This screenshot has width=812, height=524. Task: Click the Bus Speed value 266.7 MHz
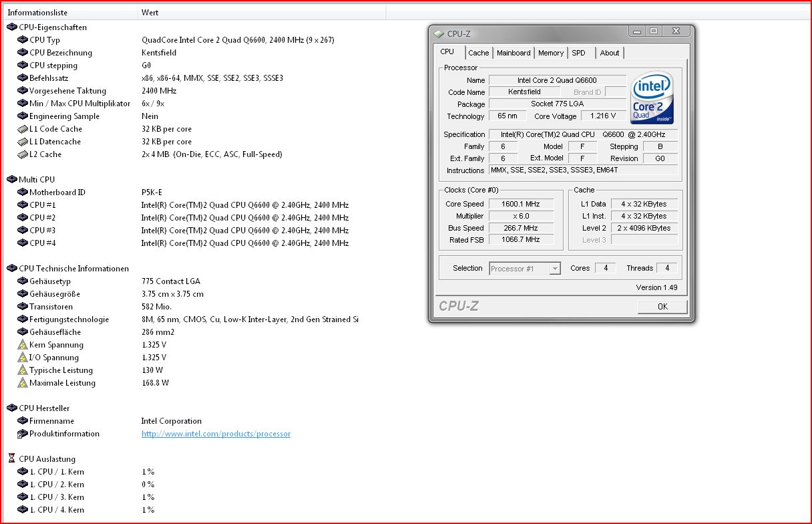pyautogui.click(x=522, y=228)
